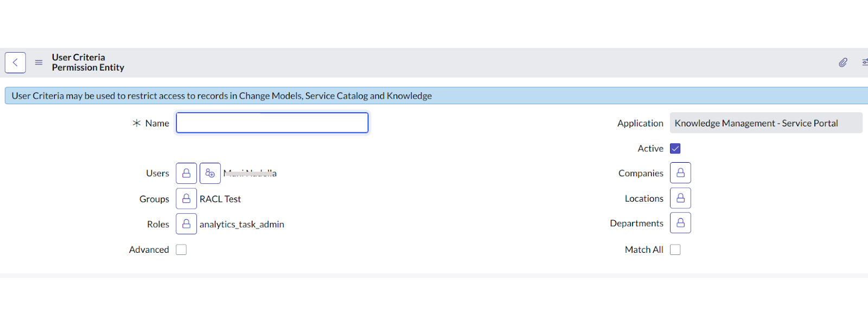Click the back arrow button
Image resolution: width=868 pixels, height=326 pixels.
[15, 62]
